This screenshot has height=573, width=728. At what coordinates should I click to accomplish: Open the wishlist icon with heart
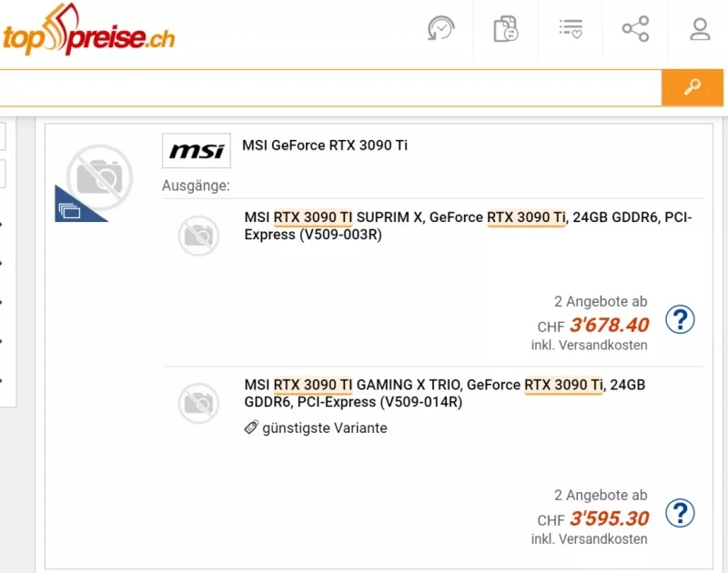tap(570, 29)
